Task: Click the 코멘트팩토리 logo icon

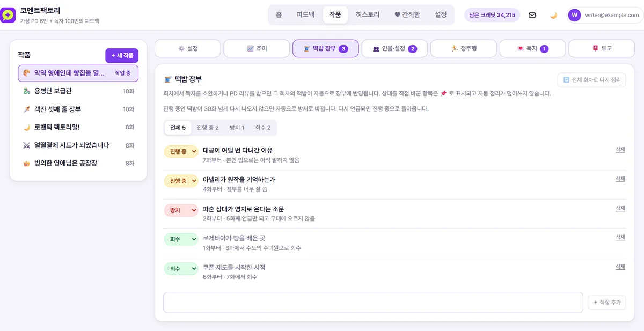Action: point(8,15)
